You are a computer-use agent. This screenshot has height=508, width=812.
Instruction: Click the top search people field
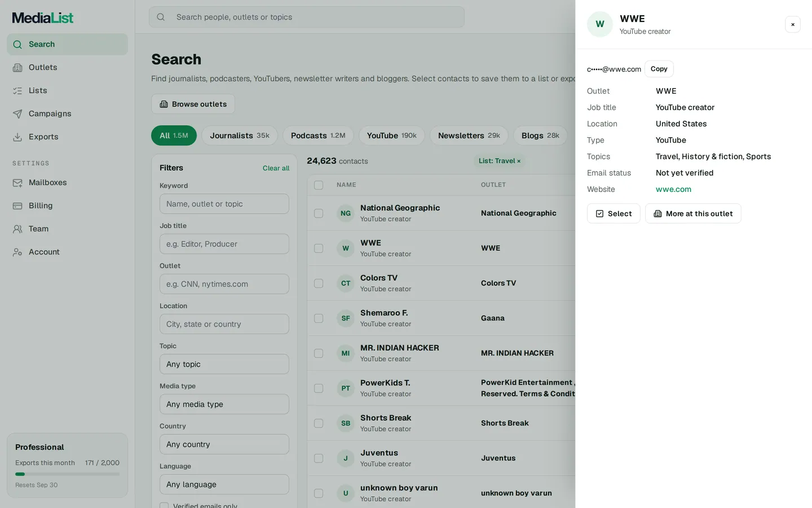coord(307,17)
